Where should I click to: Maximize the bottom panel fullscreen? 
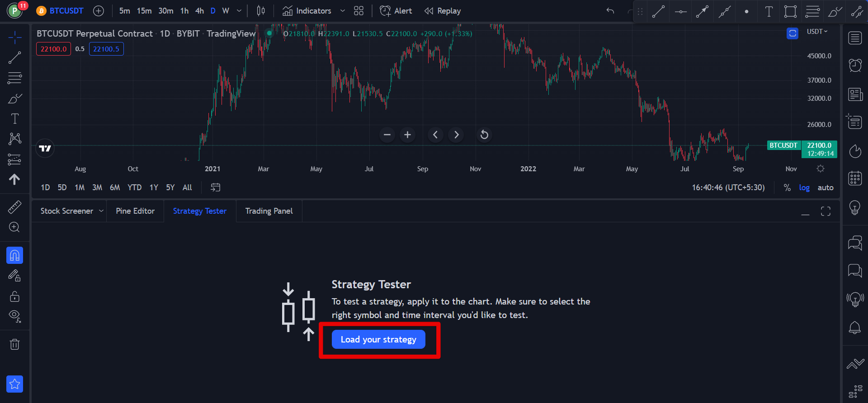[826, 211]
